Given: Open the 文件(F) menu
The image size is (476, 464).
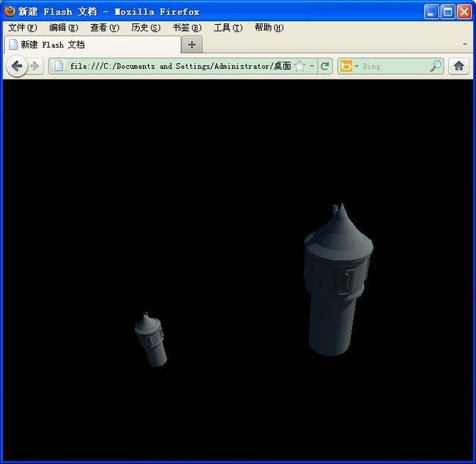Looking at the screenshot, I should (23, 28).
